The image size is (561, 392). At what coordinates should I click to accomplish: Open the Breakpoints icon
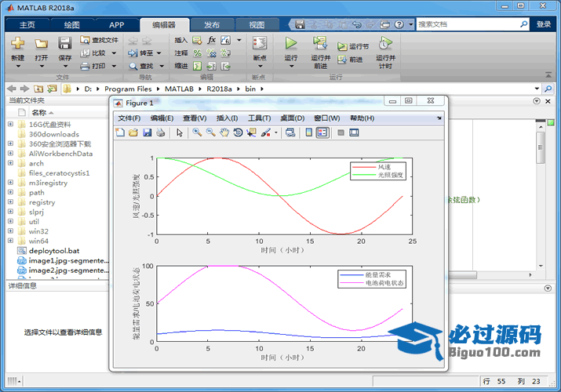(x=260, y=43)
